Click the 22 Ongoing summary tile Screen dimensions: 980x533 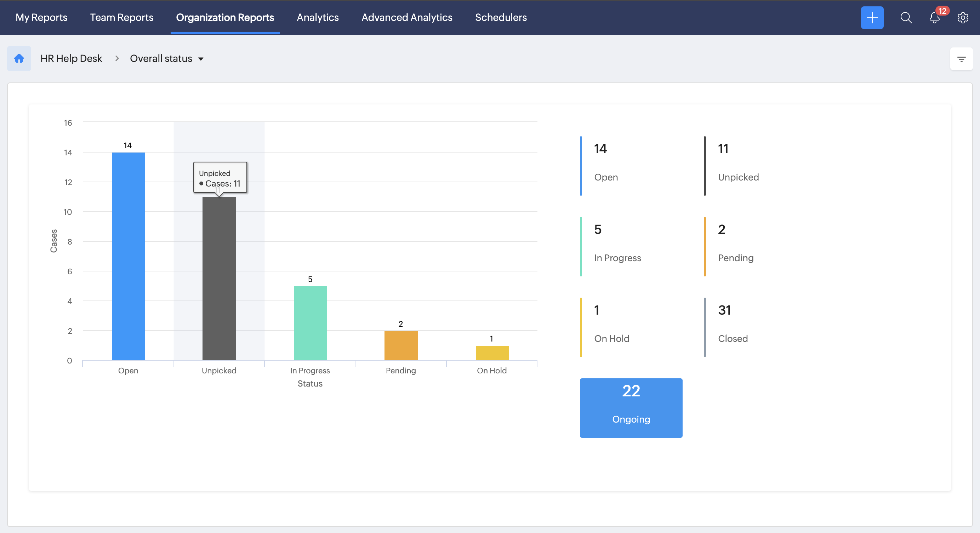[x=631, y=408]
